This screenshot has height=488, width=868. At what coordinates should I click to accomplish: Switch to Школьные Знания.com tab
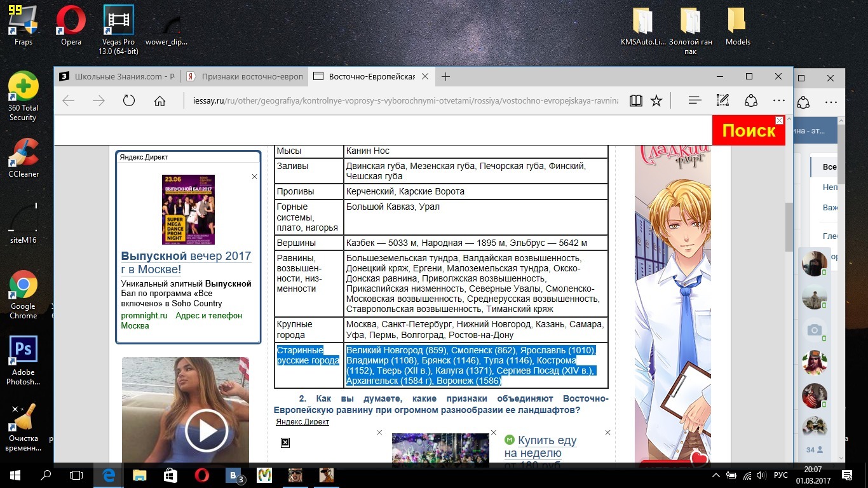(x=116, y=76)
